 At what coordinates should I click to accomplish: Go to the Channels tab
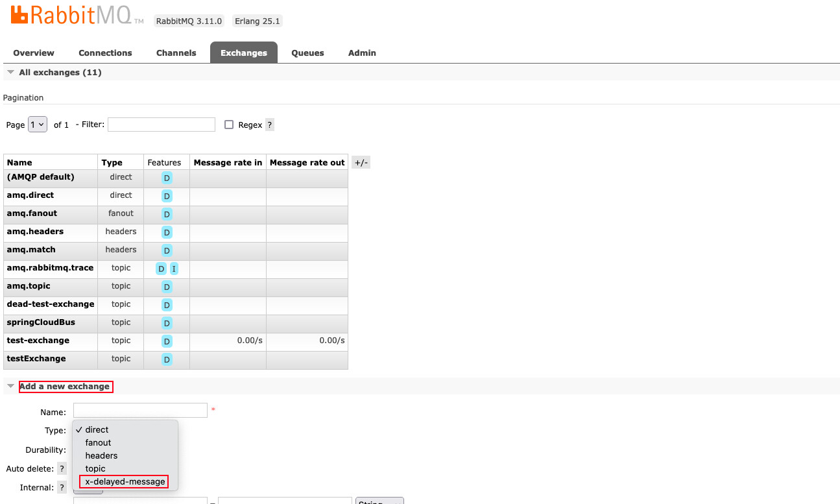(176, 53)
